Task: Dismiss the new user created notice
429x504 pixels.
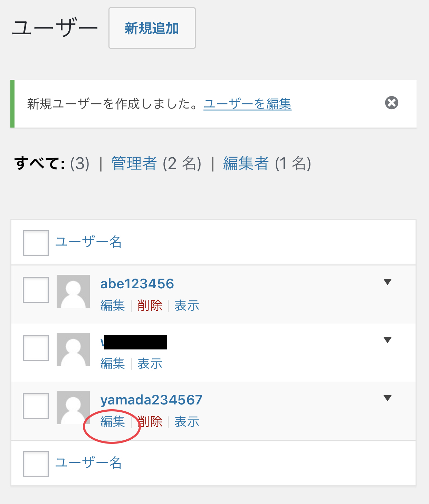Action: tap(391, 103)
